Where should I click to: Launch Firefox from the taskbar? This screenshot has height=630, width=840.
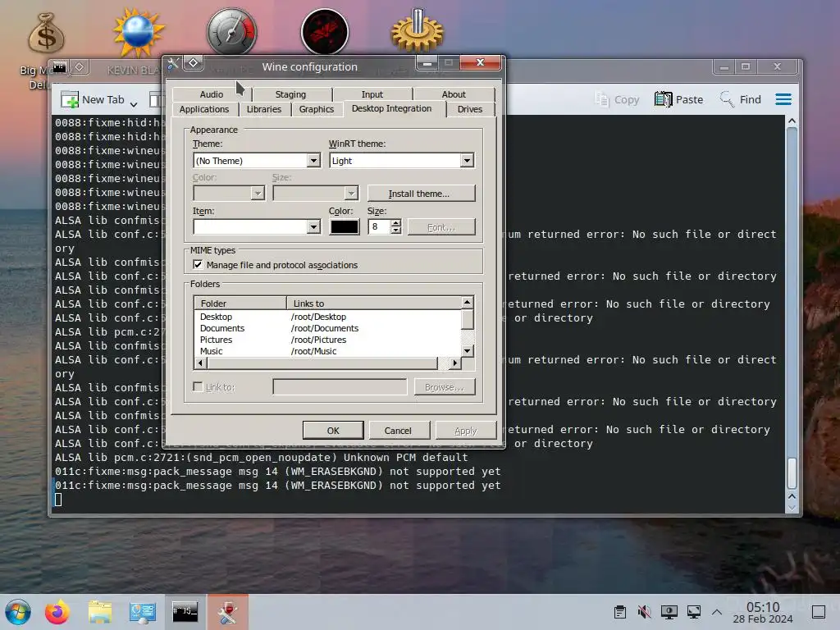point(57,612)
